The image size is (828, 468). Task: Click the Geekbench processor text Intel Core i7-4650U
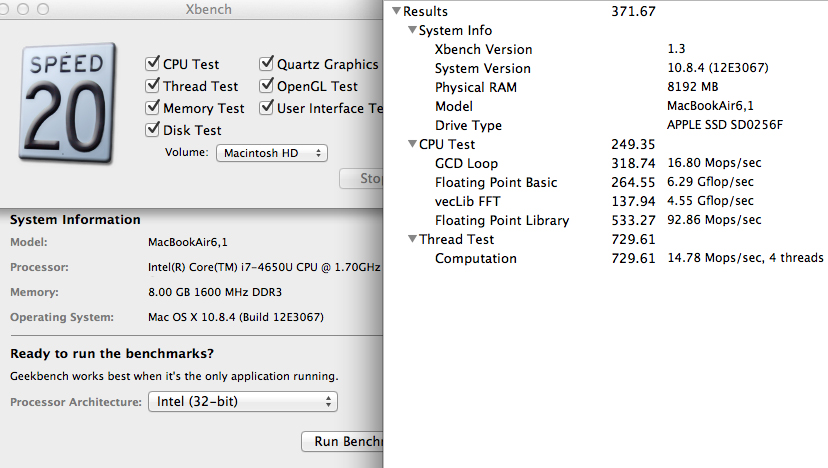[264, 267]
